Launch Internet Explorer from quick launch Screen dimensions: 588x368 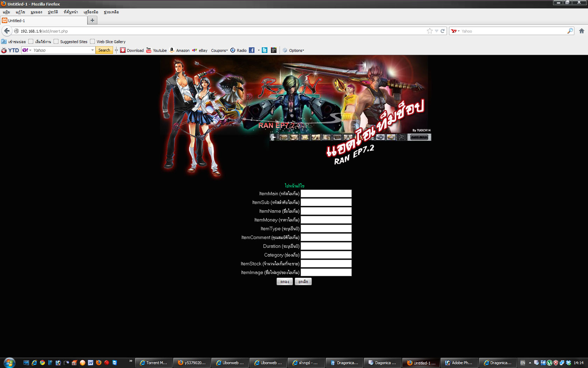click(x=34, y=363)
